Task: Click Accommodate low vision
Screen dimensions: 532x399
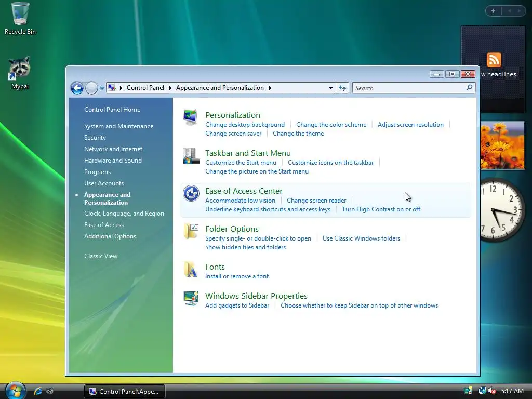Action: tap(240, 201)
